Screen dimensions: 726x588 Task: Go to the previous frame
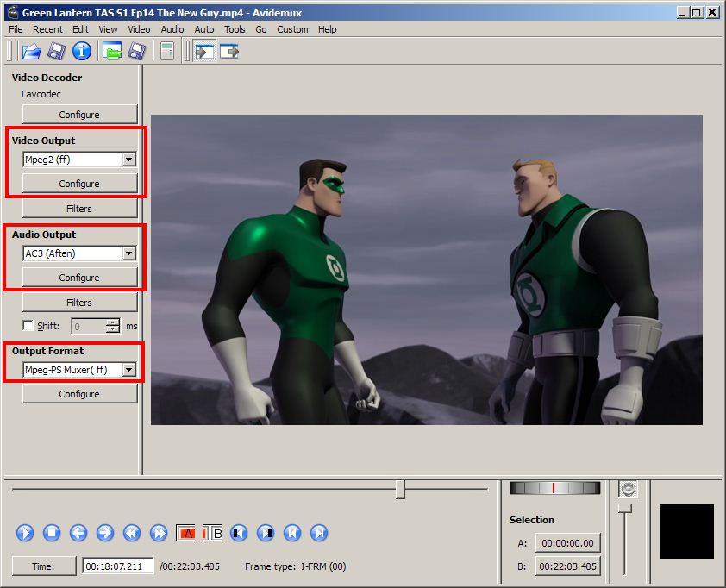click(78, 533)
